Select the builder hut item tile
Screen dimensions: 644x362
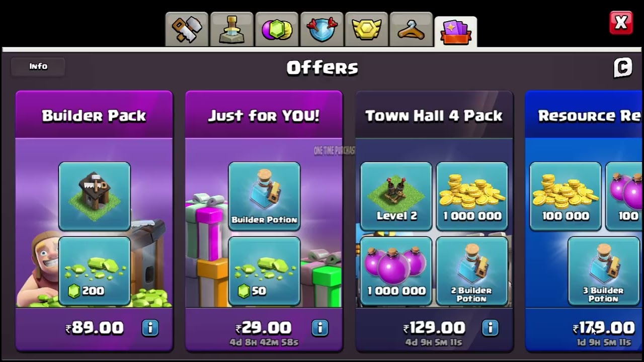point(95,196)
